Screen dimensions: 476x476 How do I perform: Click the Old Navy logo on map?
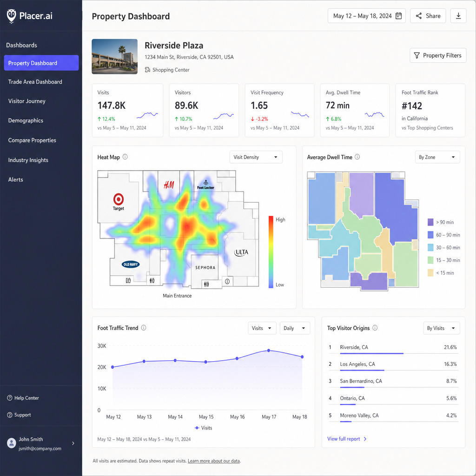pos(131,264)
